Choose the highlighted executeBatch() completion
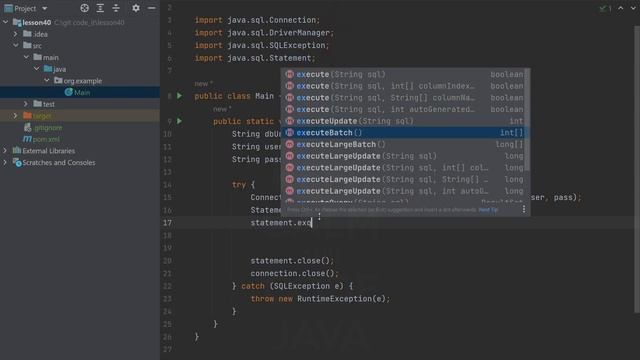The width and height of the screenshot is (640, 360). click(404, 132)
